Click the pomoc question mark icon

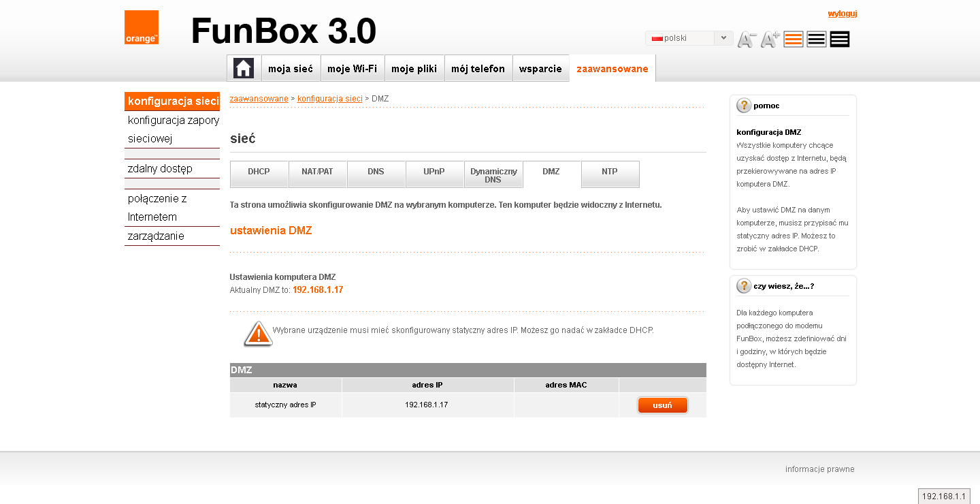[744, 106]
